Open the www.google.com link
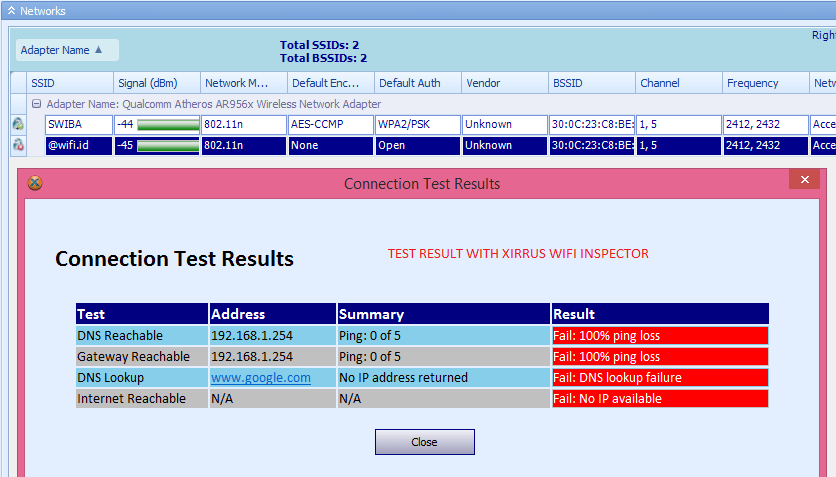 260,378
